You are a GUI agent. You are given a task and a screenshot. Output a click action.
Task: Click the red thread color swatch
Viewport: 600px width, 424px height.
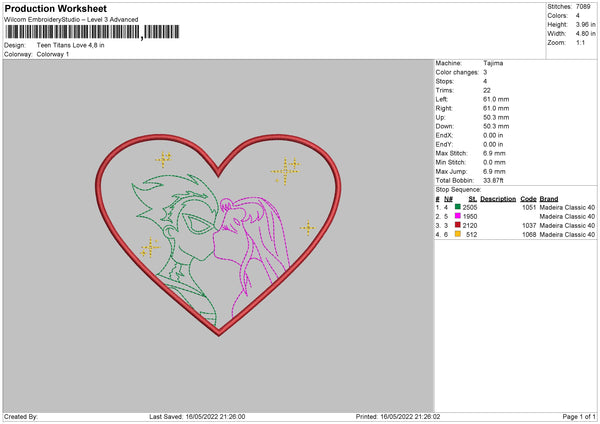click(458, 225)
